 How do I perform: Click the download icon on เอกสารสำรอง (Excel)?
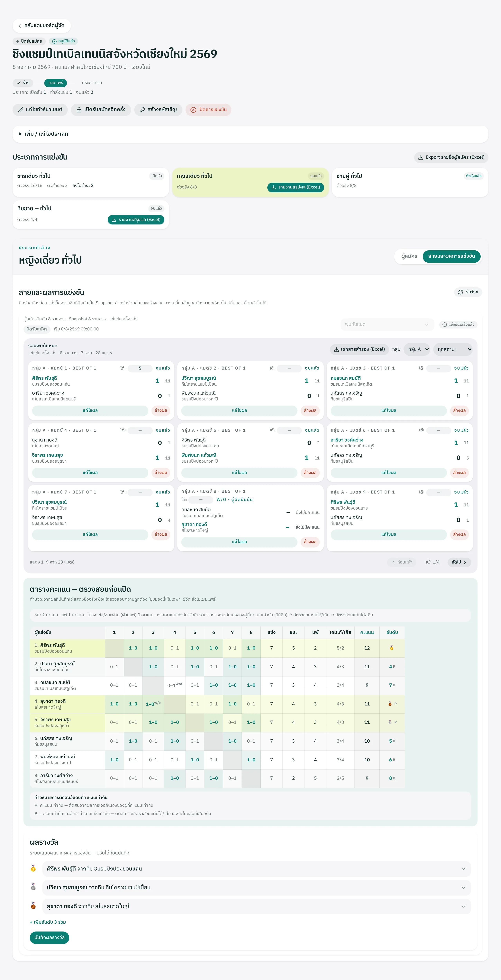(x=337, y=349)
